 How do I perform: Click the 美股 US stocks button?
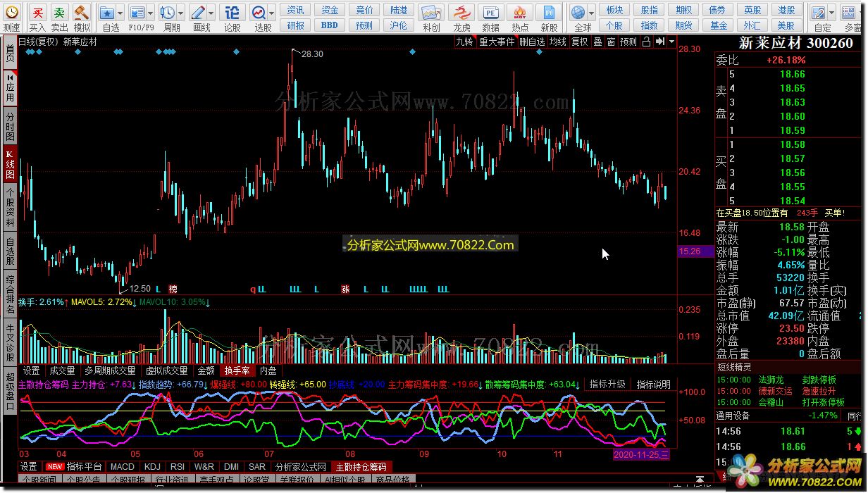point(787,25)
